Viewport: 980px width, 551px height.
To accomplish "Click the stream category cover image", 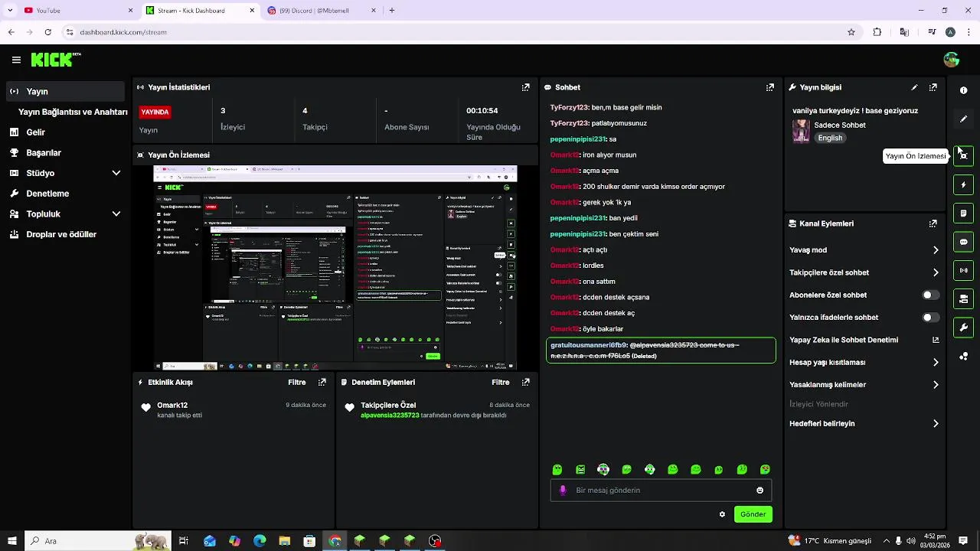I will pyautogui.click(x=801, y=131).
